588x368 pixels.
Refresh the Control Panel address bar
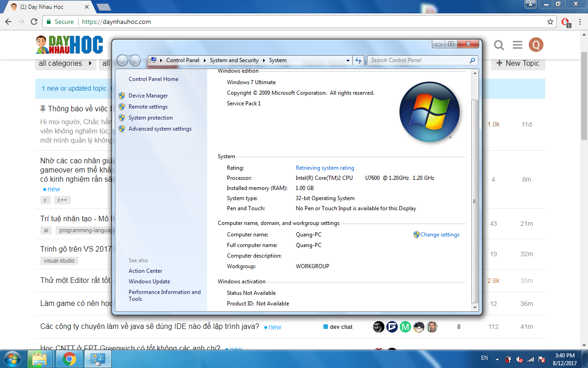tap(359, 60)
